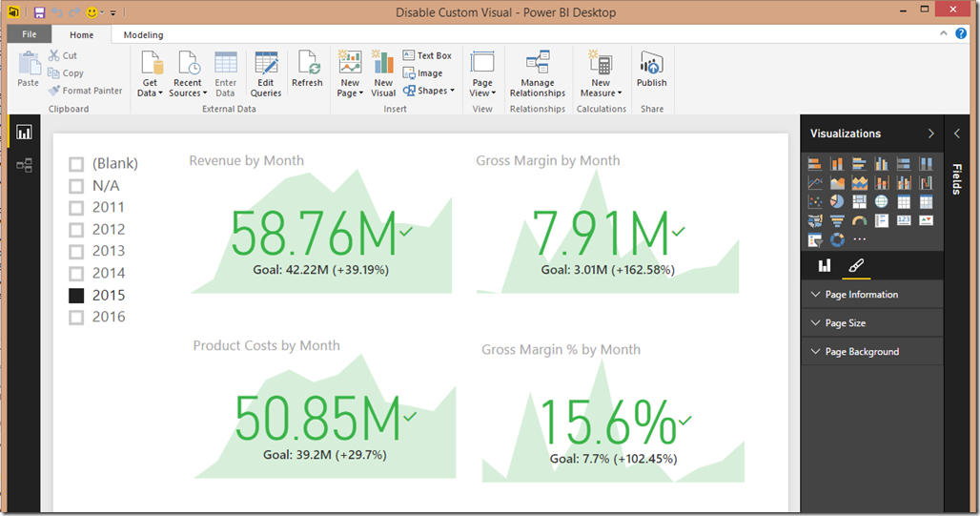
Task: Select the clustered bar chart visual
Action: (859, 164)
